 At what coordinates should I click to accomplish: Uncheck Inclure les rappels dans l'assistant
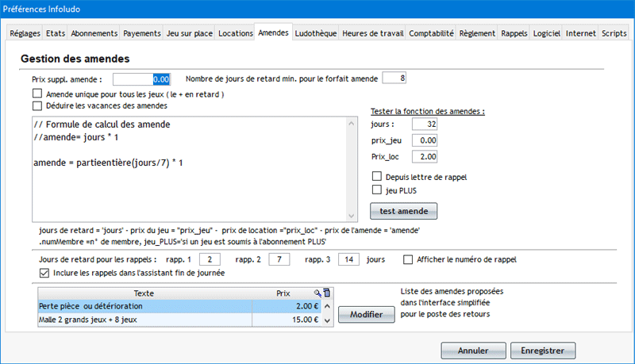tap(44, 273)
